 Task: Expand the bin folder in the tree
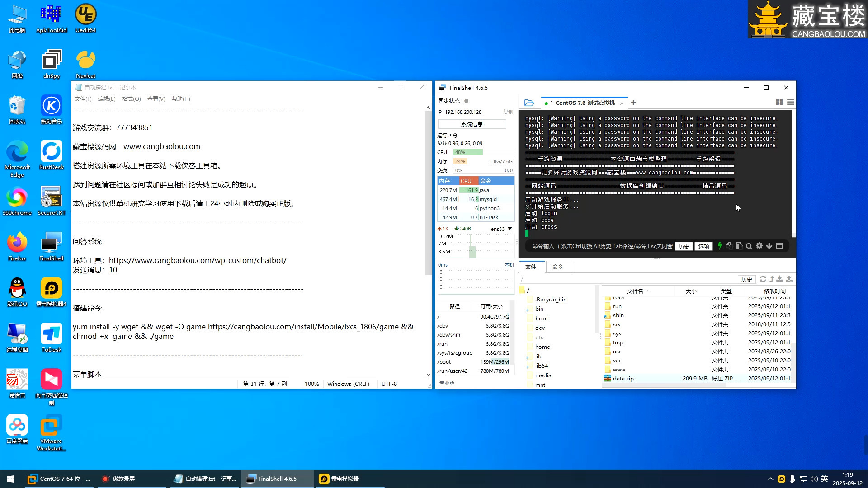539,309
